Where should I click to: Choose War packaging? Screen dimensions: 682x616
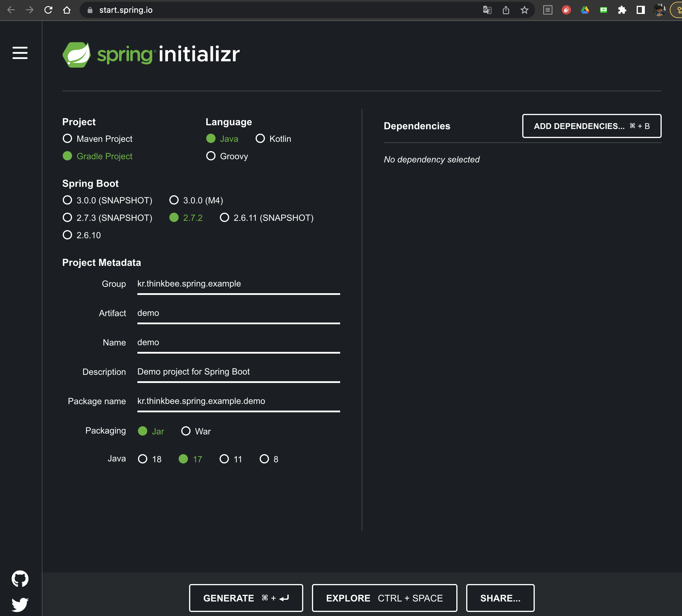click(196, 431)
